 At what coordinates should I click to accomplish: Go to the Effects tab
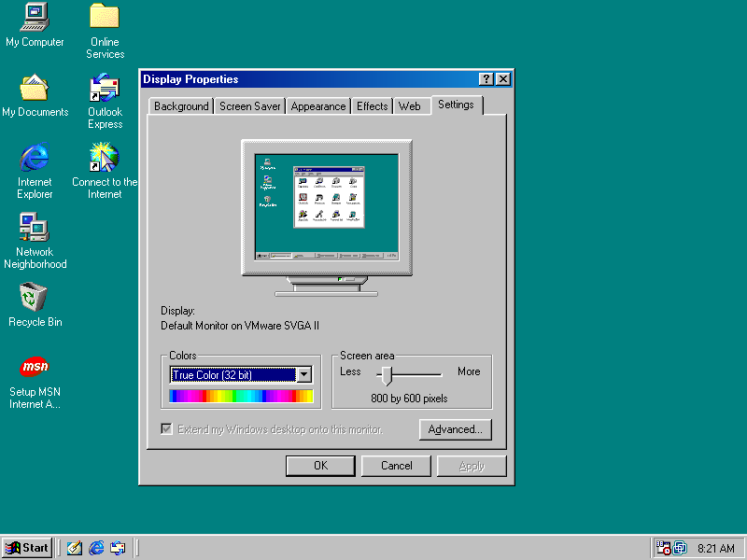click(x=372, y=106)
